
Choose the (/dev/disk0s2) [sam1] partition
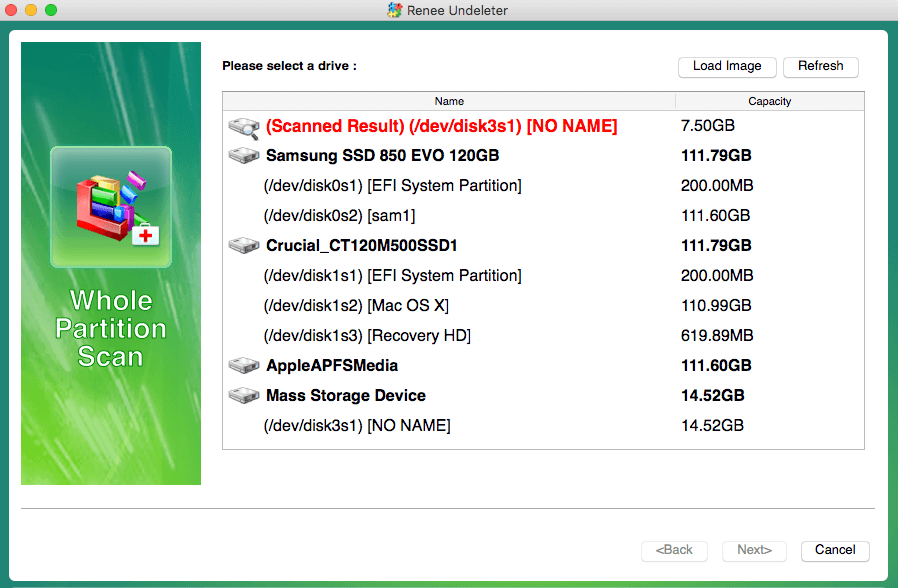point(339,216)
